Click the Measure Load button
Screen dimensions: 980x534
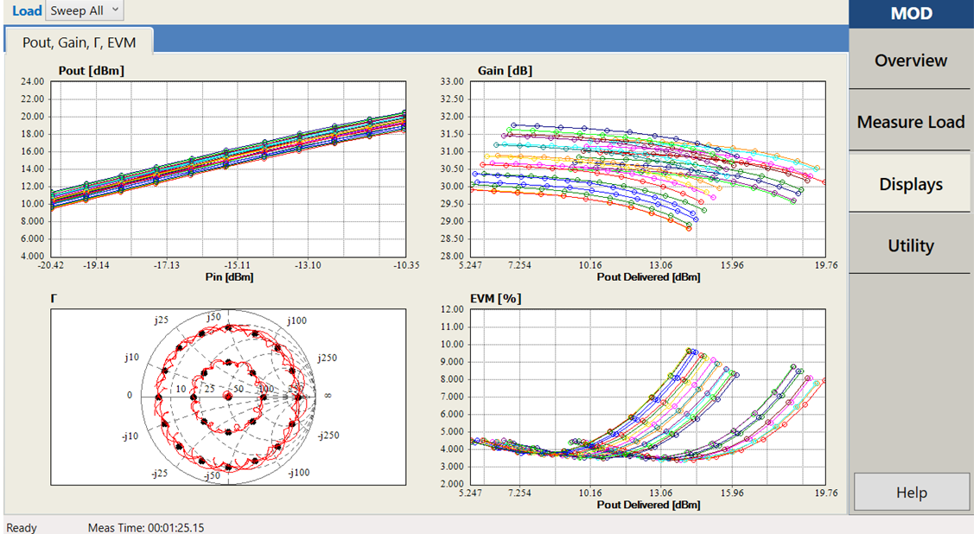910,122
